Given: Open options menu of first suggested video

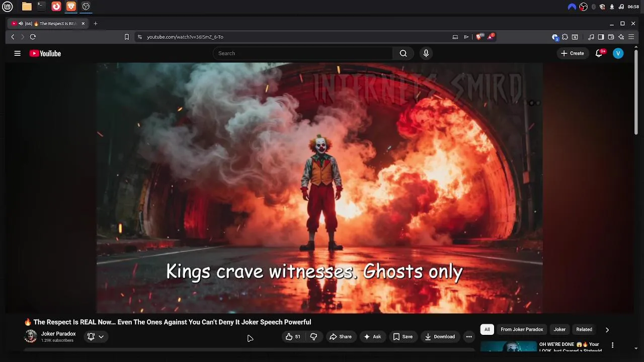Looking at the screenshot, I should point(612,345).
